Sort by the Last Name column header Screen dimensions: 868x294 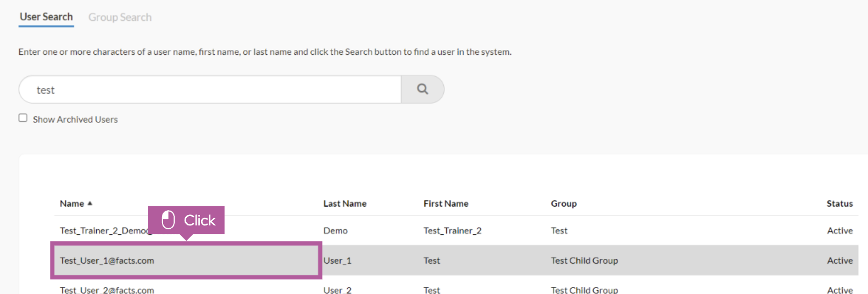344,203
